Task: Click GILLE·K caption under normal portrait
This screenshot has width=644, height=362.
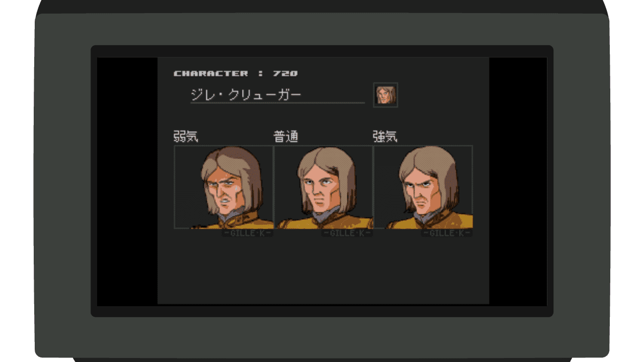Action: [x=347, y=233]
